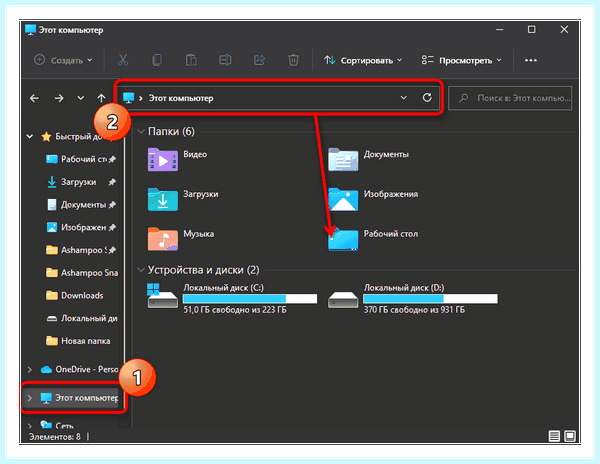600x464 pixels.
Task: Open Downloads folder in sidebar
Action: [x=75, y=295]
